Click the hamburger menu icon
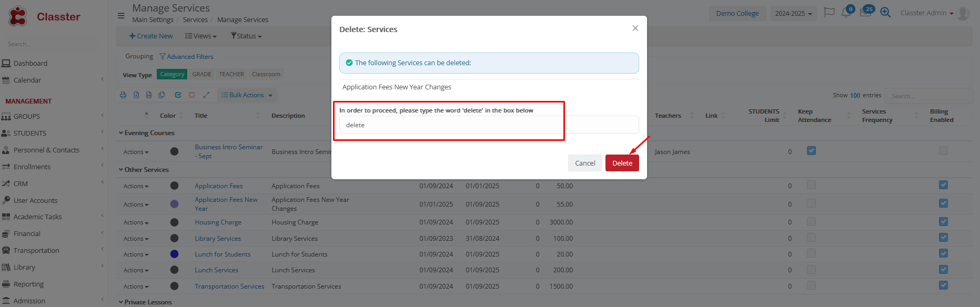Viewport: 980px width, 307px height. pos(121,16)
